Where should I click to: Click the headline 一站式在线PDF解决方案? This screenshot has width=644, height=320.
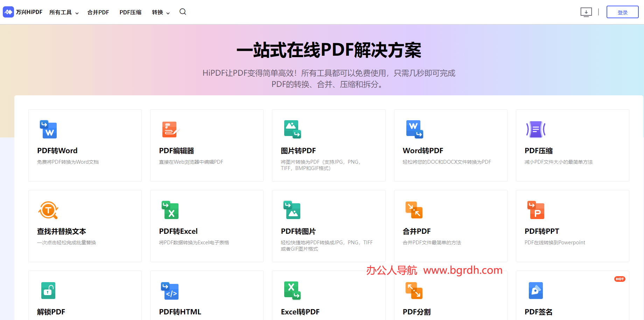pyautogui.click(x=329, y=50)
